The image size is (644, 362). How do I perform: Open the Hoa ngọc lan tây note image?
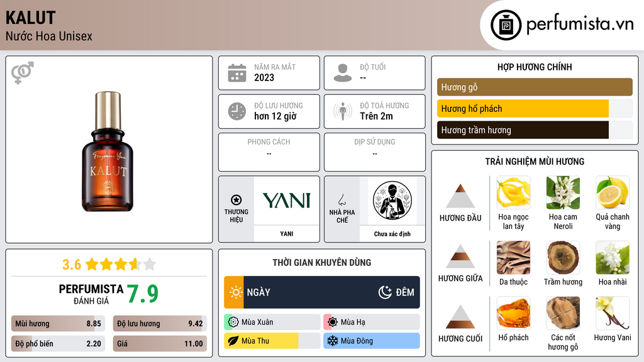coord(513,192)
